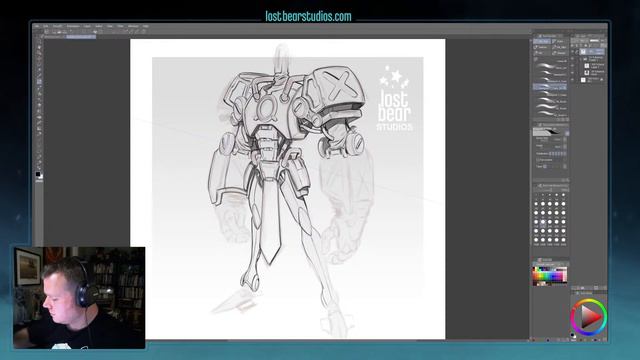Click the black foreground color swatch in tool palette
The image size is (640, 360).
tap(38, 174)
